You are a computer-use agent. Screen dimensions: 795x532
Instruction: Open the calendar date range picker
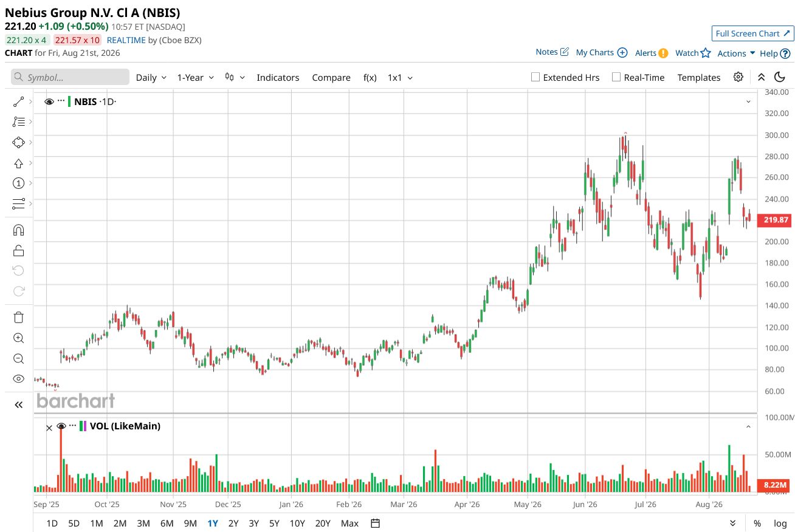[x=375, y=523]
